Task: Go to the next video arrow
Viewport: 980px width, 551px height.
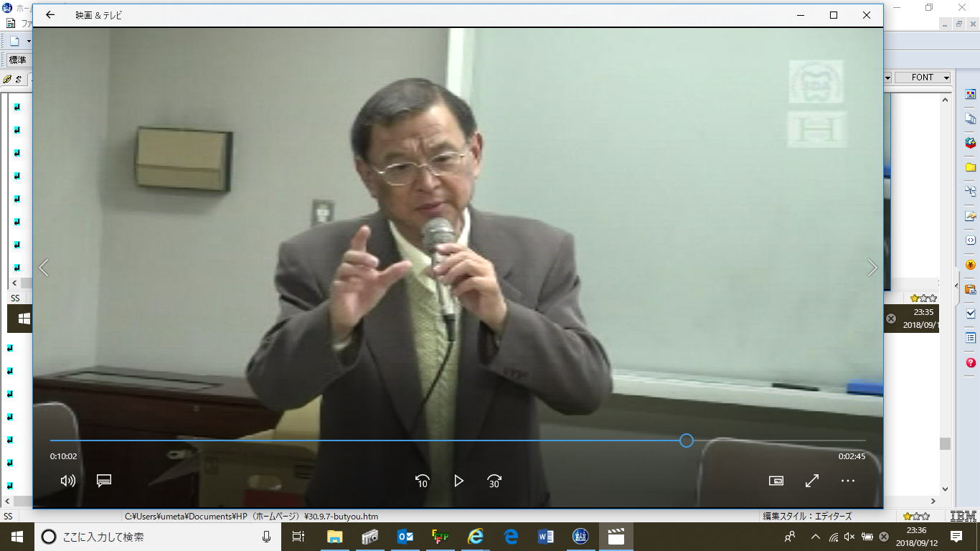Action: 872,268
